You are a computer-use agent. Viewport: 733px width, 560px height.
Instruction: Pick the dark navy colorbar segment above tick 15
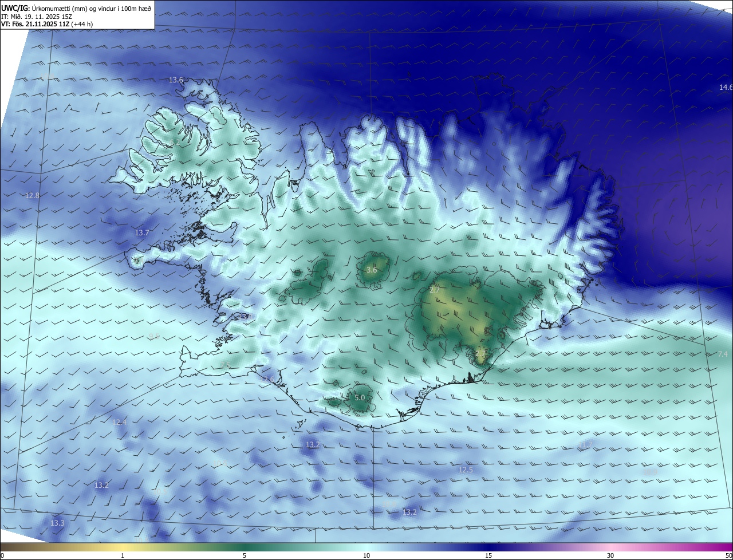pos(488,547)
